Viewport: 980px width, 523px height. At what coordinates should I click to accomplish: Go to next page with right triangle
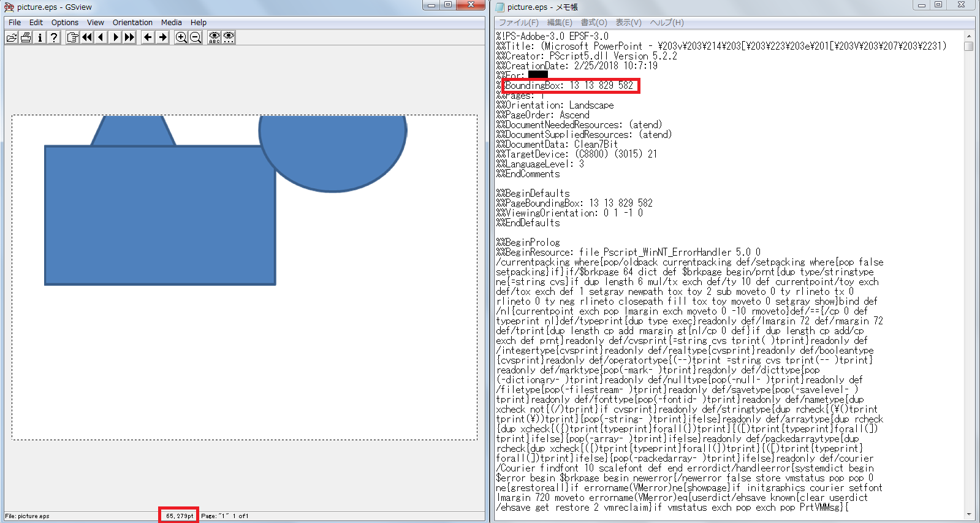(x=115, y=37)
